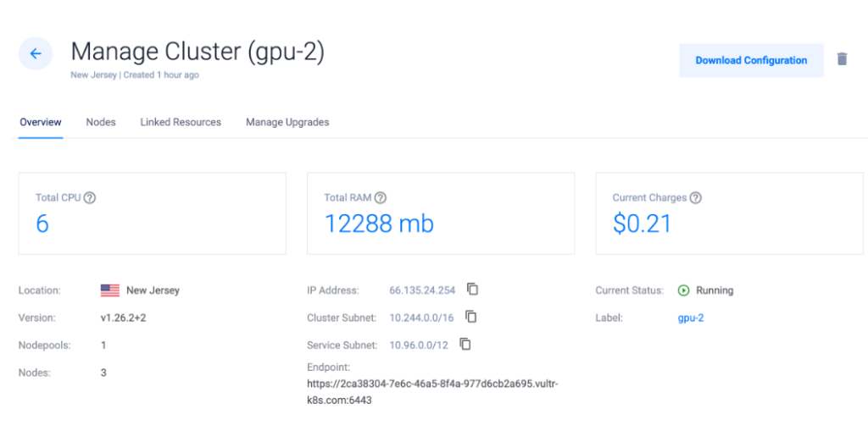868x431 pixels.
Task: Show help for Current Charges
Action: (x=696, y=197)
